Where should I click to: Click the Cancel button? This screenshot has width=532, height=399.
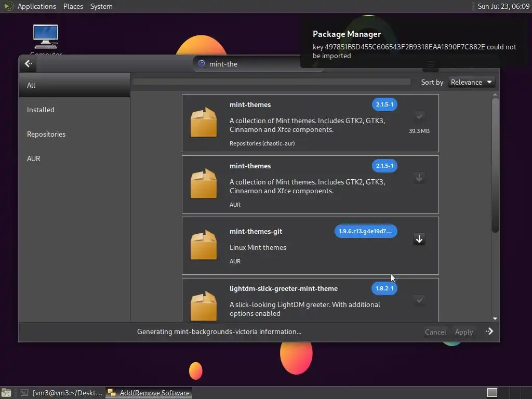point(435,332)
